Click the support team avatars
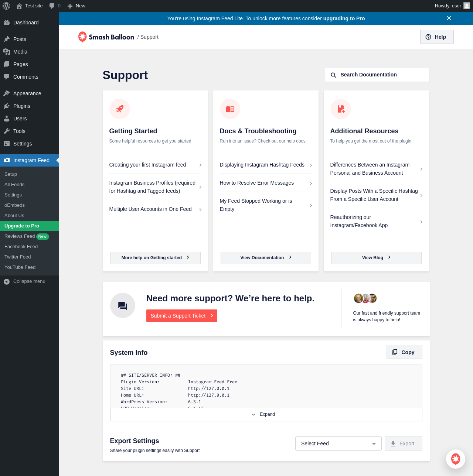 click(x=365, y=298)
